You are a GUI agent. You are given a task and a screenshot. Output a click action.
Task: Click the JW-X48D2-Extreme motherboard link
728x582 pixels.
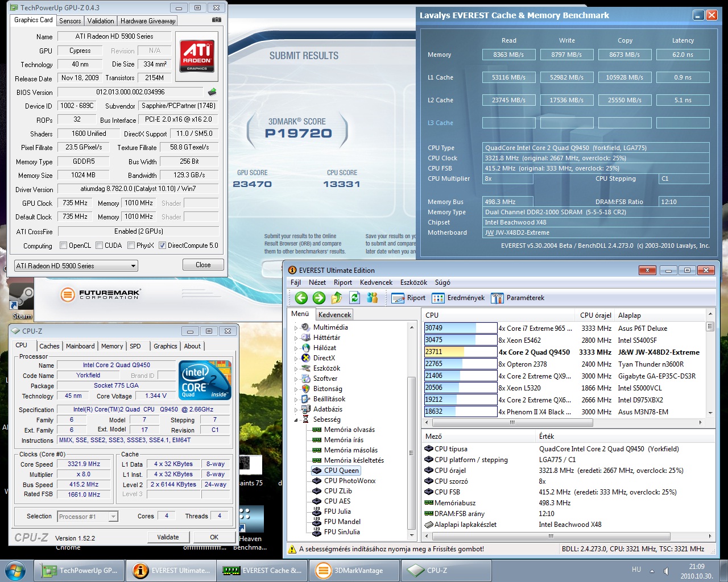(517, 232)
